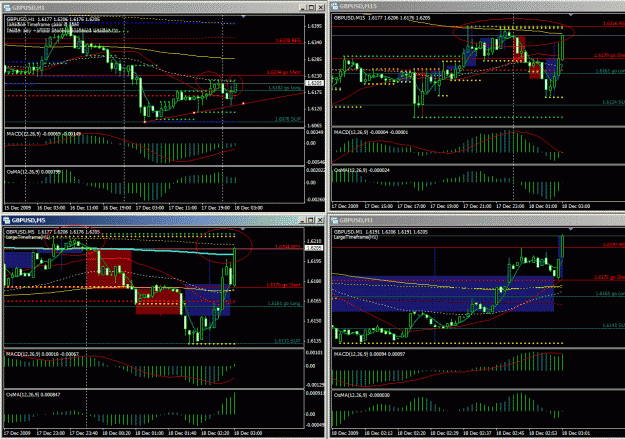Select the chart shift triangle in M5 chart

pos(243,229)
